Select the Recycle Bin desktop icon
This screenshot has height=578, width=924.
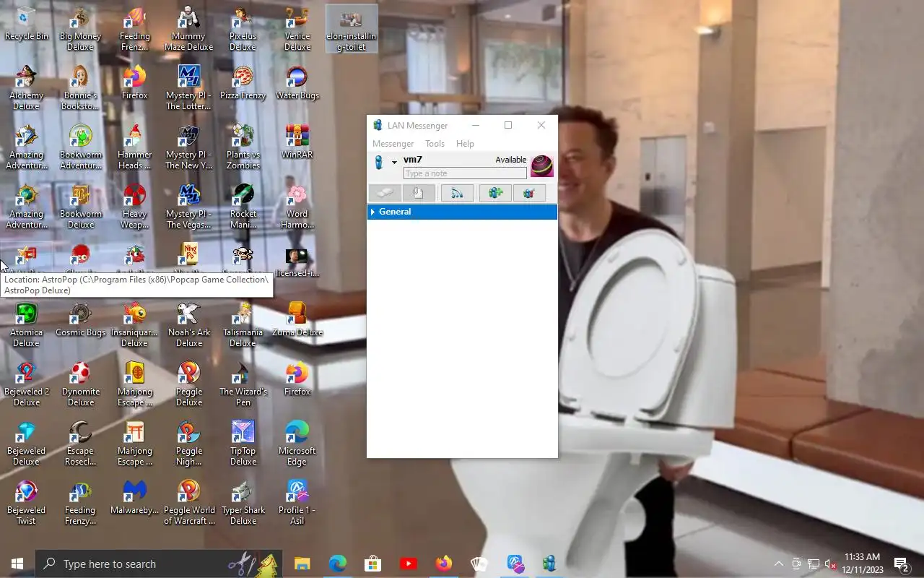pos(27,23)
